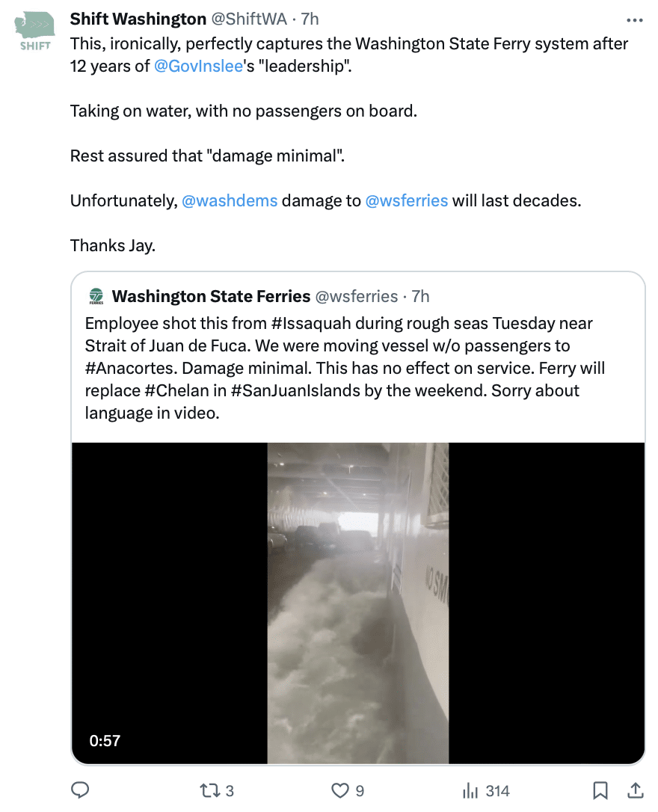Click the Shift Washington display name
This screenshot has width=658, height=812.
point(138,19)
